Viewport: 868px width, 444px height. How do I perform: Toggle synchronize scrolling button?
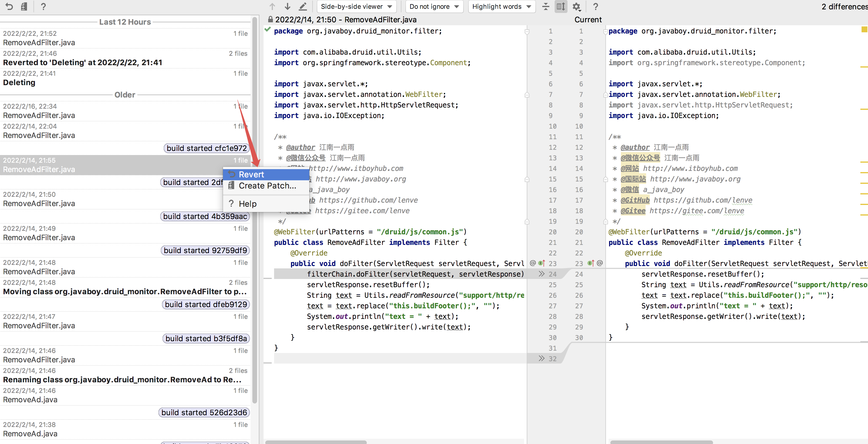pyautogui.click(x=561, y=6)
